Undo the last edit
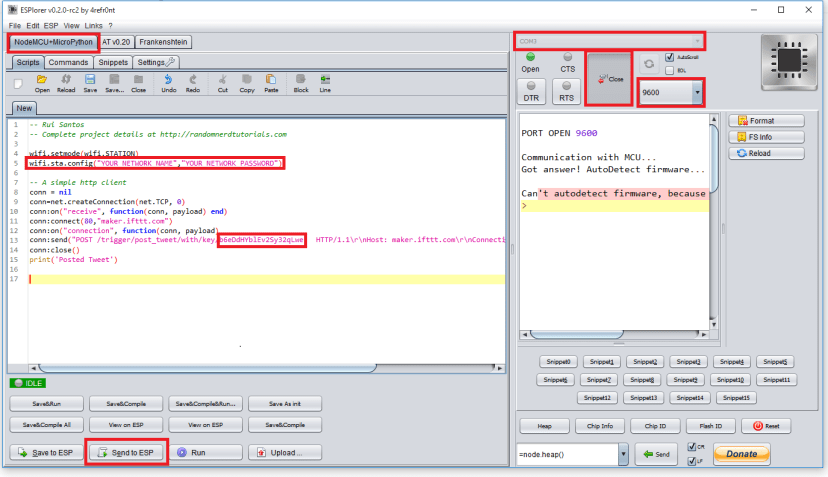Image resolution: width=828 pixels, height=477 pixels. [168, 83]
